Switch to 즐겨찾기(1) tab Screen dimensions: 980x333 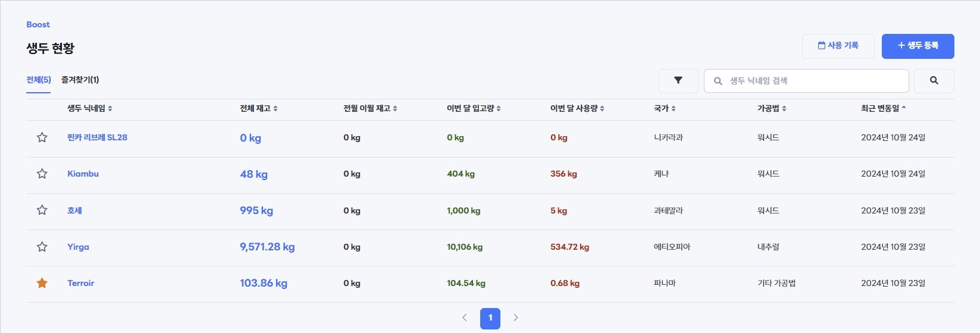pyautogui.click(x=80, y=80)
